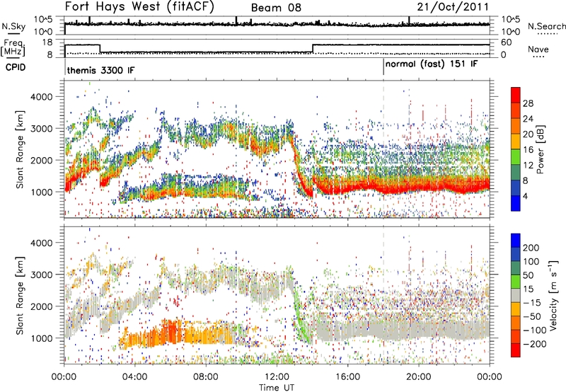Screen dimensions: 566x392
Task: Click the '4000' tick on the power panel
Action: coord(41,97)
